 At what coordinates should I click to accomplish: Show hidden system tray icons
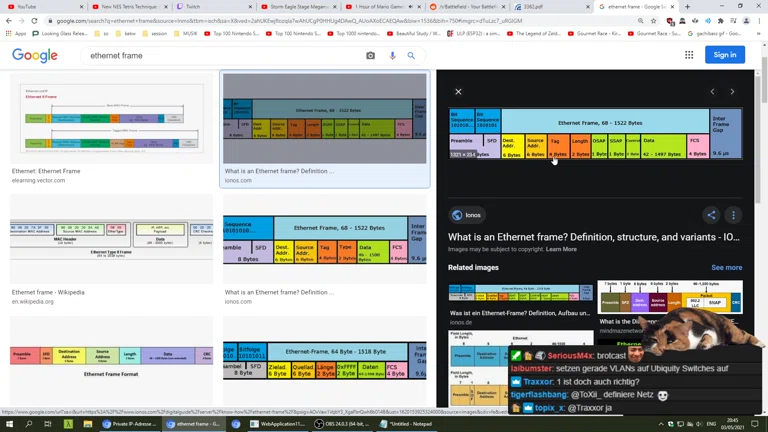coord(661,424)
